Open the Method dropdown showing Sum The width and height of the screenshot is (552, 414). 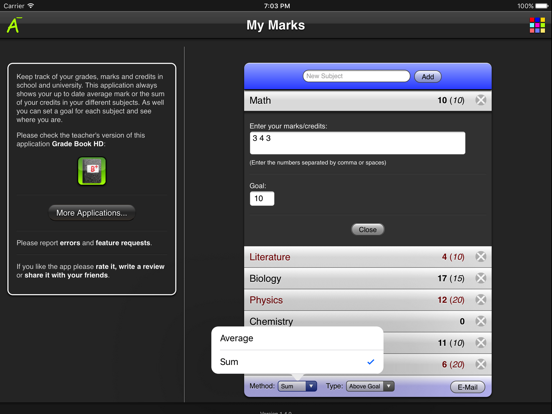(297, 386)
